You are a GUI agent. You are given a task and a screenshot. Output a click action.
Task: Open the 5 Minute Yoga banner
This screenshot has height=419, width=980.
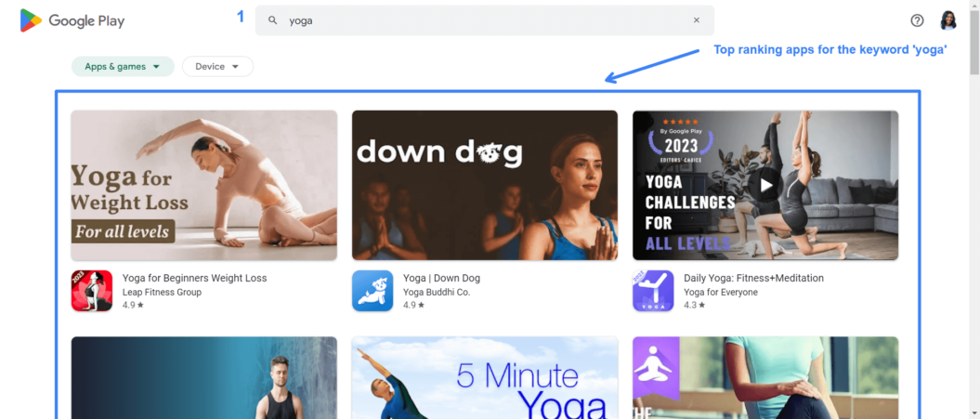click(484, 378)
